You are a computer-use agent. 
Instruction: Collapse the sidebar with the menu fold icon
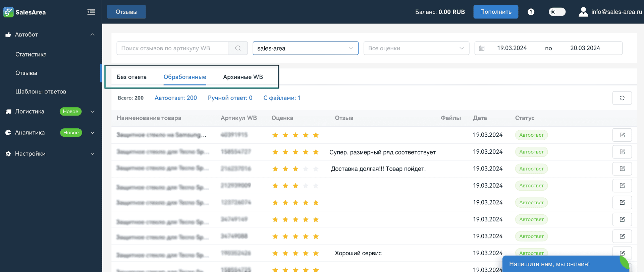(x=91, y=12)
